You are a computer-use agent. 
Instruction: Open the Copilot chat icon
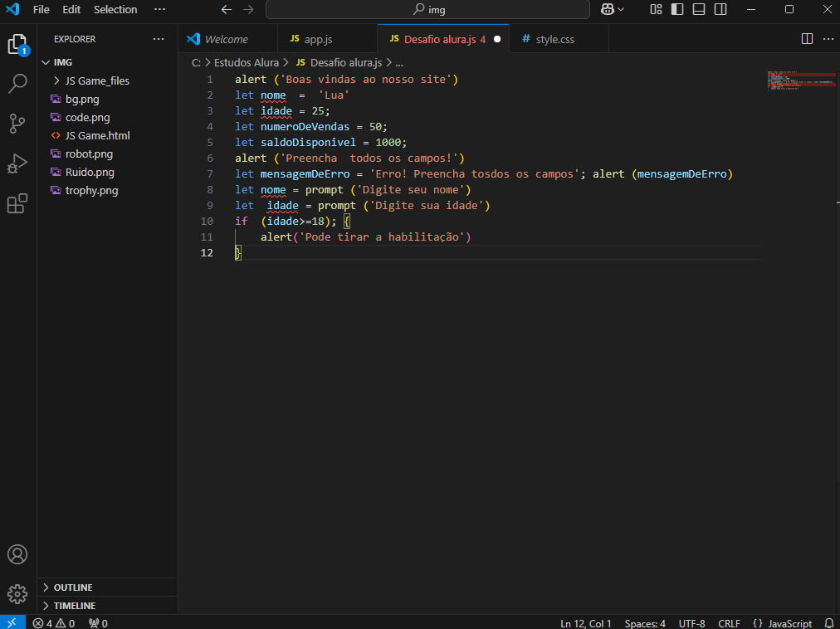click(x=608, y=9)
